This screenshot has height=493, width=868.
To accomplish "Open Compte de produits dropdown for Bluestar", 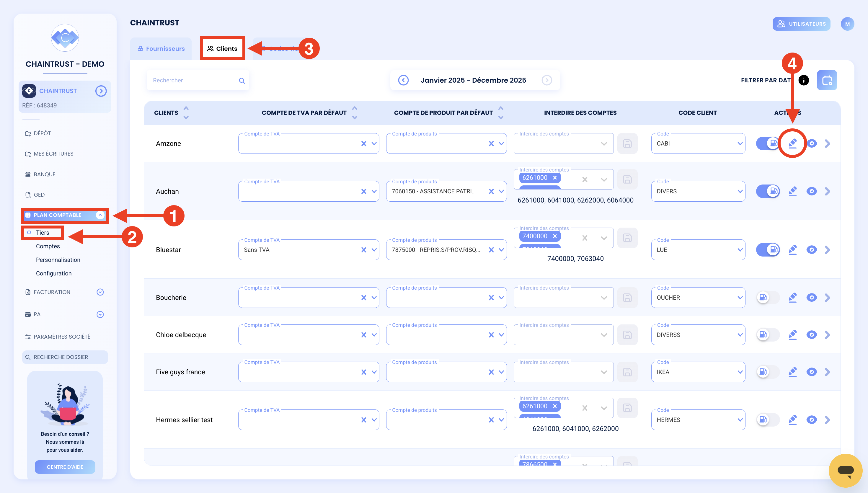I will tap(501, 250).
